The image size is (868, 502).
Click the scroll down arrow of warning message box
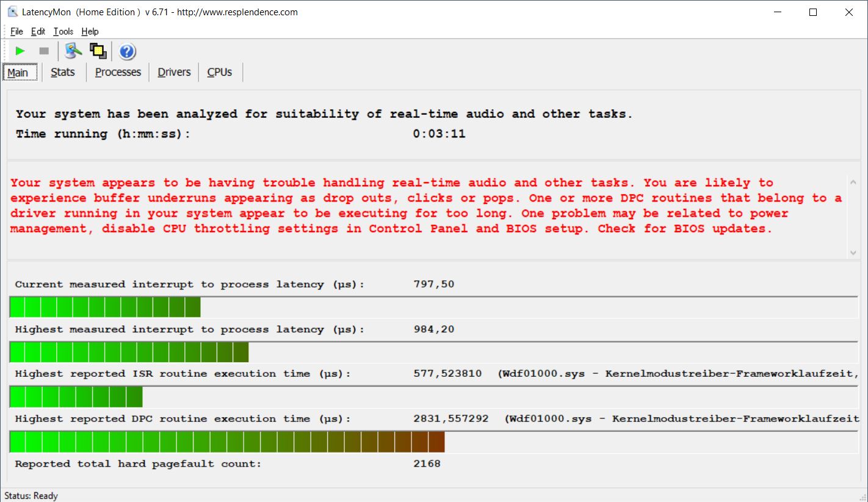[853, 252]
